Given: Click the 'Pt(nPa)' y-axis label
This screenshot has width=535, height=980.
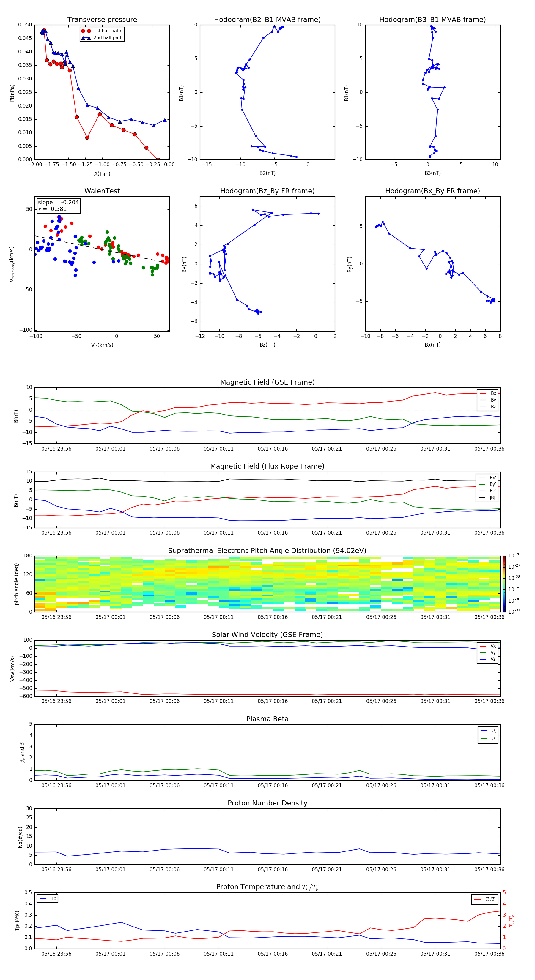Looking at the screenshot, I should coord(12,93).
